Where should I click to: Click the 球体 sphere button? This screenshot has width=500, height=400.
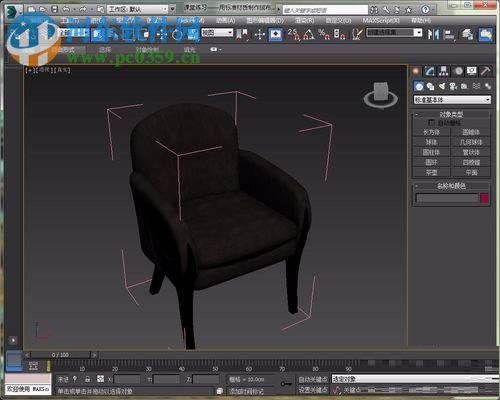(431, 142)
